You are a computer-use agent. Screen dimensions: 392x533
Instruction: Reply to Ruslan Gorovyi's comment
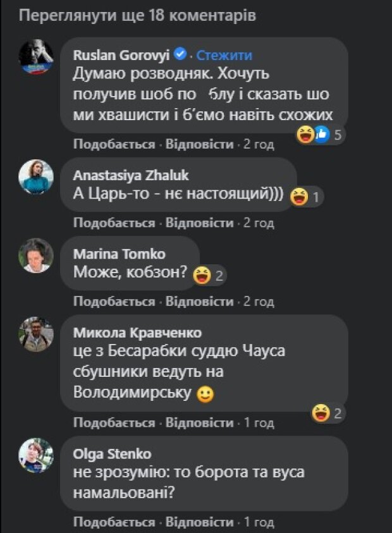click(x=200, y=145)
